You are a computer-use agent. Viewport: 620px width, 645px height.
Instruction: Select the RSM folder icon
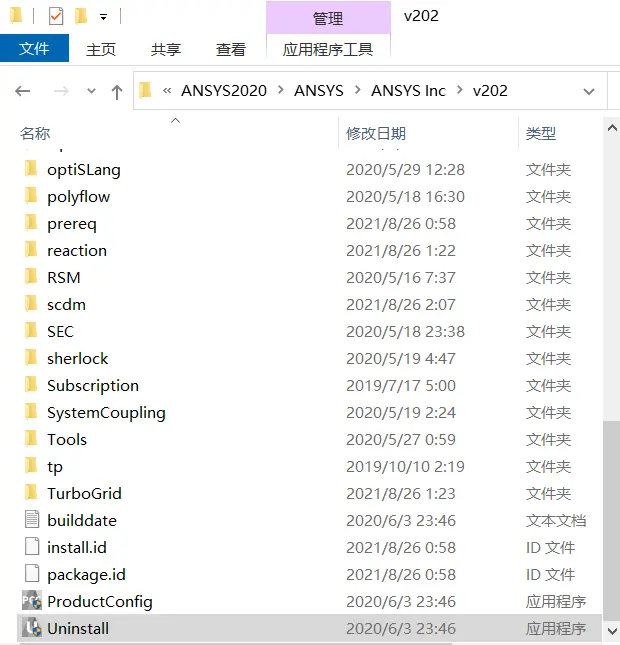(31, 277)
